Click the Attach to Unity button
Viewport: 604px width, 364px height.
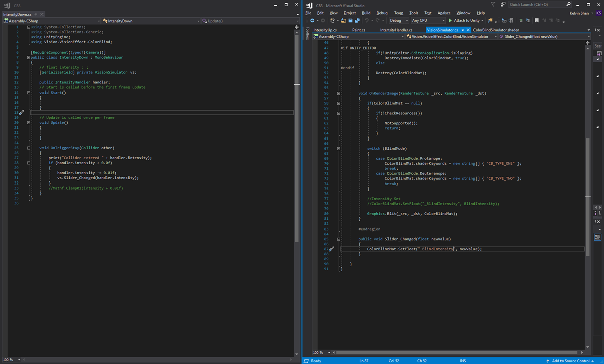pyautogui.click(x=464, y=21)
